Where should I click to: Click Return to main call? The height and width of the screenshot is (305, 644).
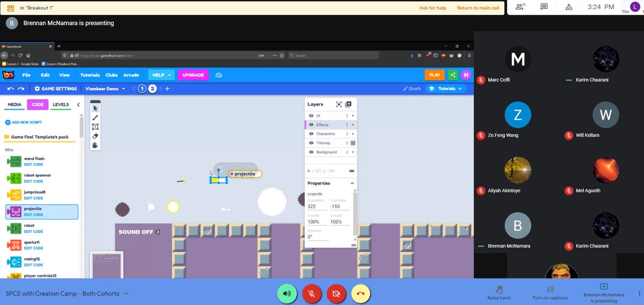point(478,8)
